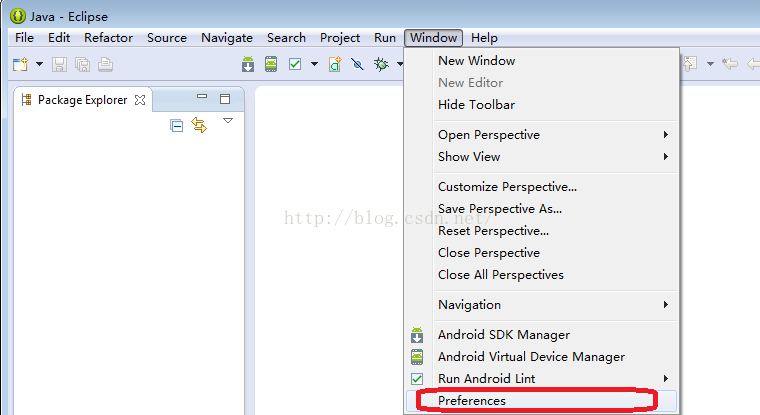Close the open Window menu
This screenshot has width=760, height=415.
433,38
